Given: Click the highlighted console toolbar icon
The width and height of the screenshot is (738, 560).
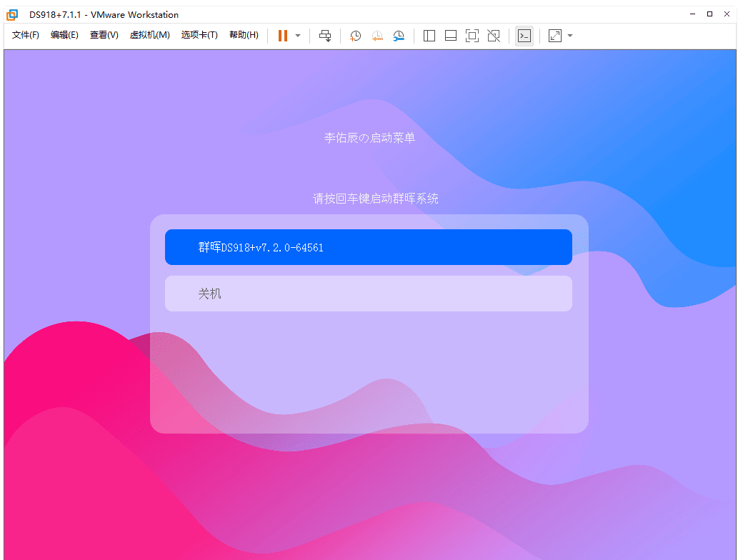Looking at the screenshot, I should (x=524, y=36).
